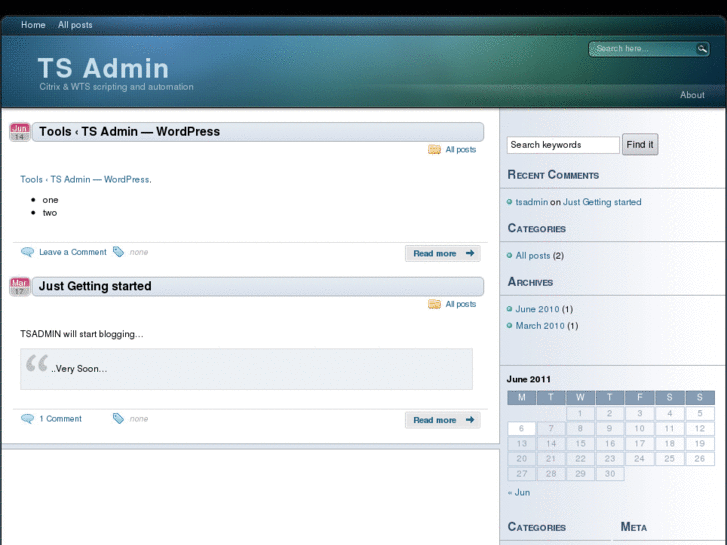Click tag icon in Just Getting started footer

pos(118,418)
